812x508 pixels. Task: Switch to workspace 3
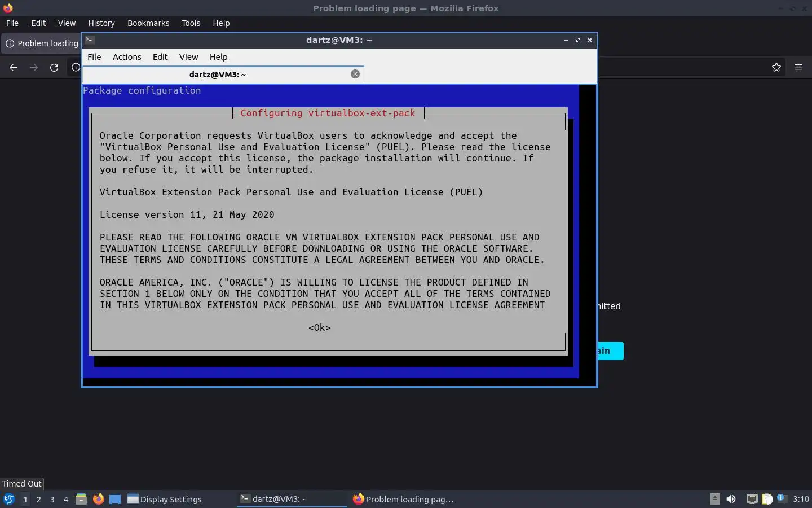52,499
